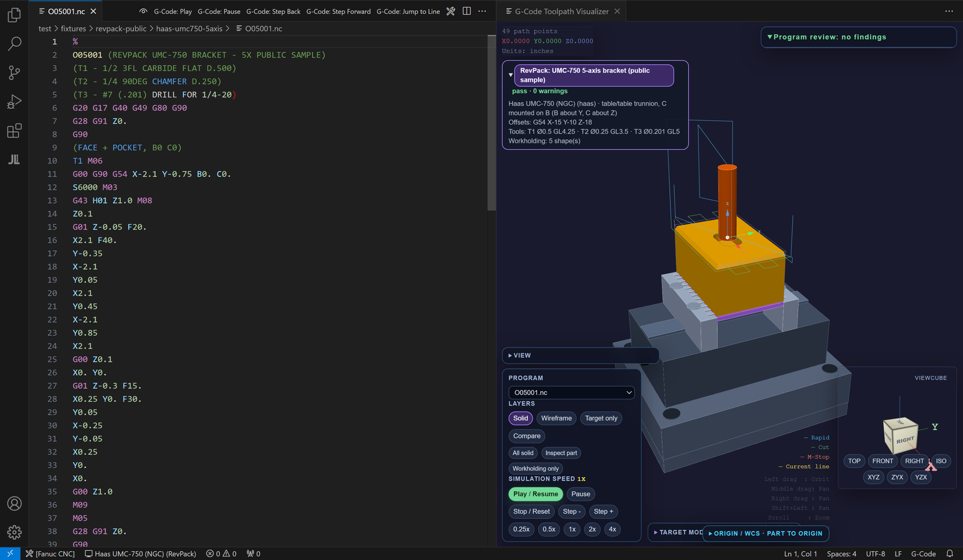Screen dimensions: 963x560
Task: Open the Accounts menu icon
Action: [x=14, y=503]
